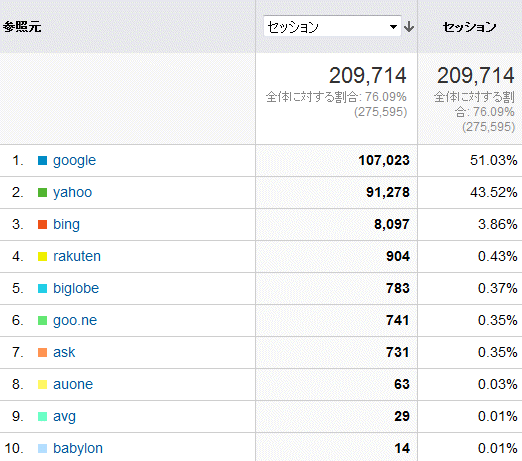522x461 pixels.
Task: Click the yellow swatch beside rakuten
Action: click(42, 257)
